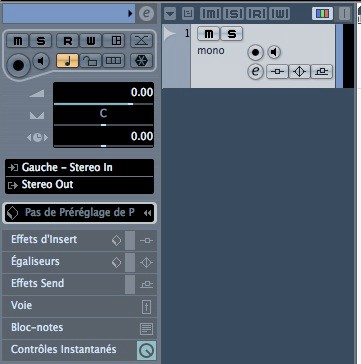Toggle musical timebase note button
The width and height of the screenshot is (361, 364).
point(67,61)
